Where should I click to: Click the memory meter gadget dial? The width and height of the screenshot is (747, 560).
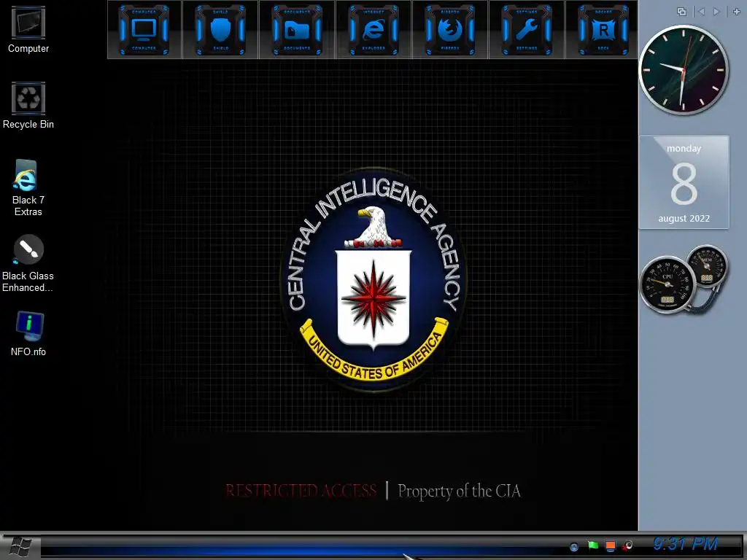click(707, 265)
